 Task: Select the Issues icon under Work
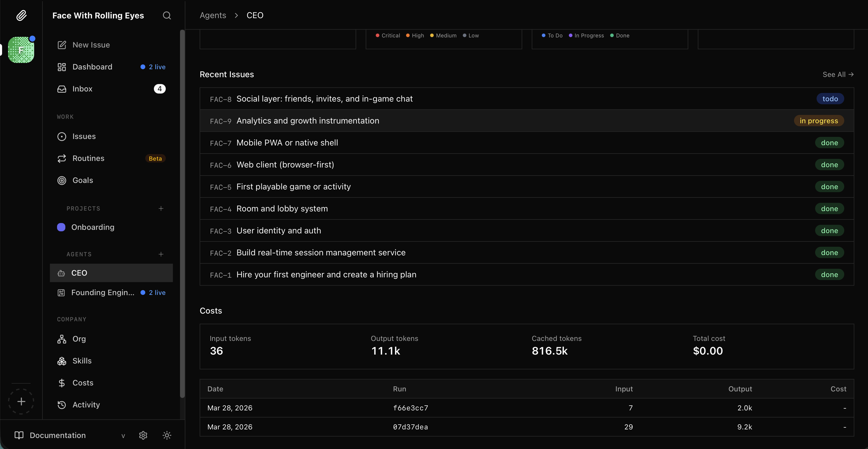click(x=62, y=136)
